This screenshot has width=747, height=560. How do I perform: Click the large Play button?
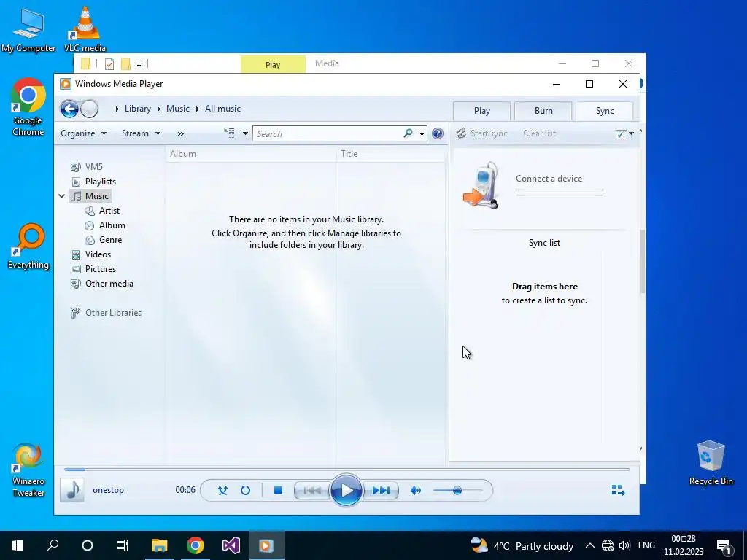[x=347, y=490]
